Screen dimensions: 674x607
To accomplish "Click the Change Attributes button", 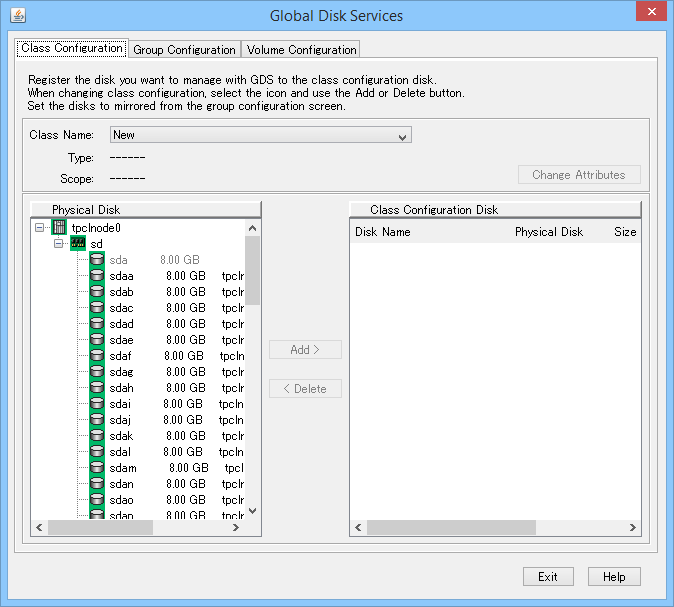I will [579, 175].
